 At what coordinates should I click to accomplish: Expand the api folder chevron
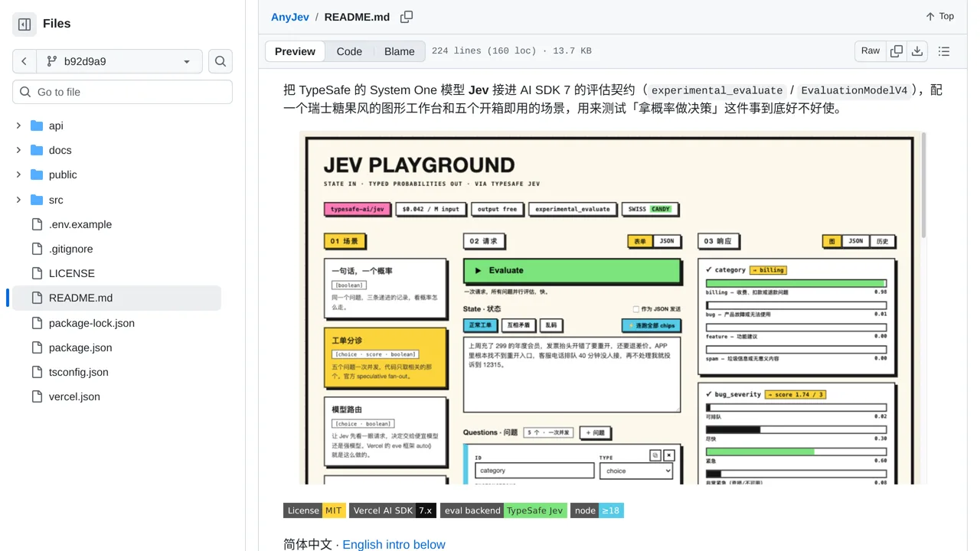(x=18, y=126)
